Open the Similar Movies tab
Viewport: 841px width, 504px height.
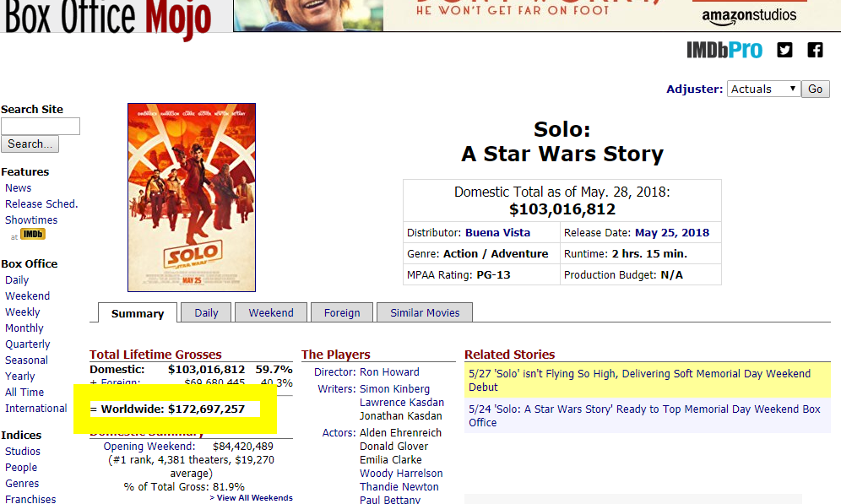click(x=425, y=312)
